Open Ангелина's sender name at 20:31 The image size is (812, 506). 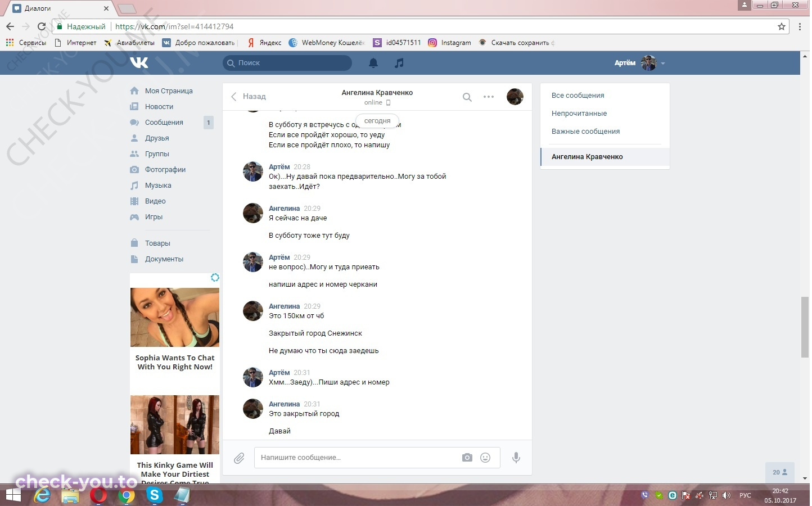pos(285,404)
